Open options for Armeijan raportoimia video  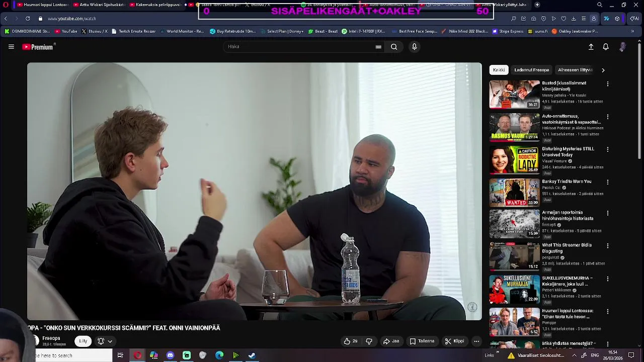[608, 213]
